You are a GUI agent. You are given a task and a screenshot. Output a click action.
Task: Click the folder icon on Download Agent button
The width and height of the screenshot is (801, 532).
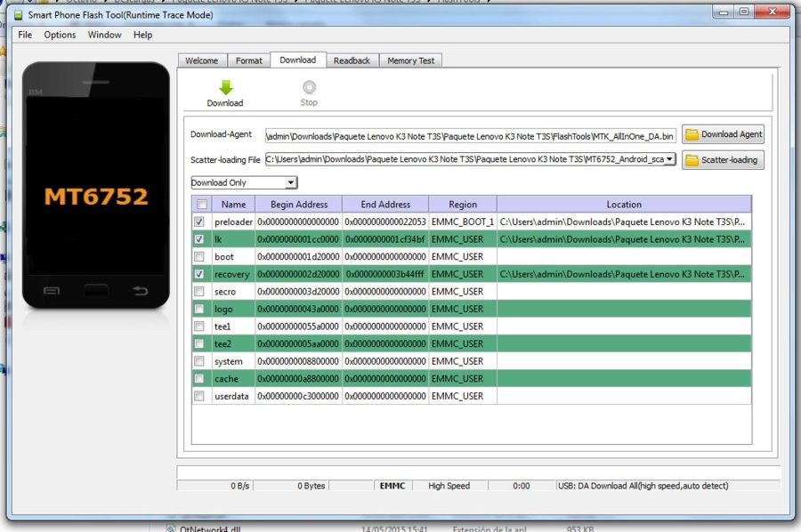[692, 134]
